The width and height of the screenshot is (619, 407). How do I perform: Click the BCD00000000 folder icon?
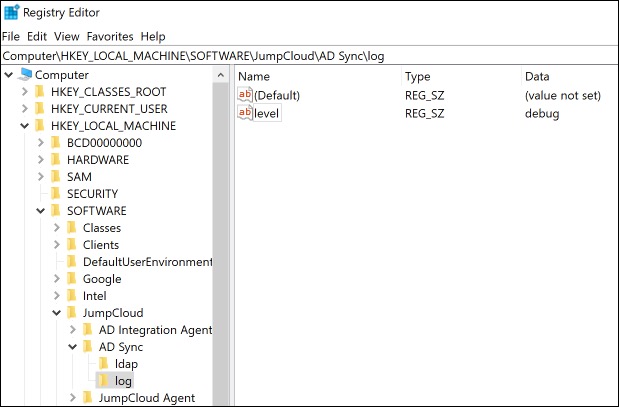click(x=56, y=143)
